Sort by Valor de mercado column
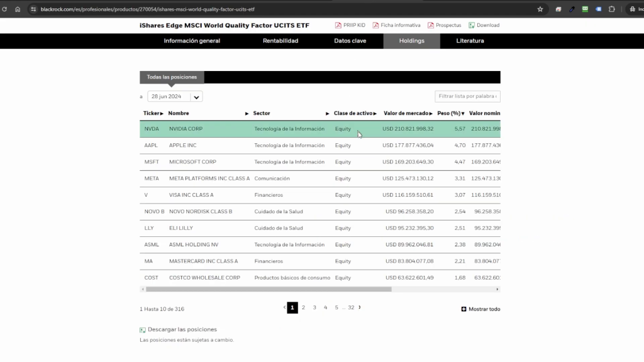 click(x=408, y=113)
